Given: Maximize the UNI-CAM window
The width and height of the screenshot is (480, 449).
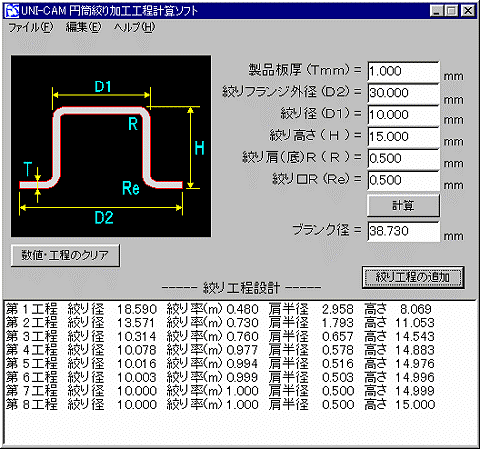Looking at the screenshot, I should pyautogui.click(x=451, y=11).
